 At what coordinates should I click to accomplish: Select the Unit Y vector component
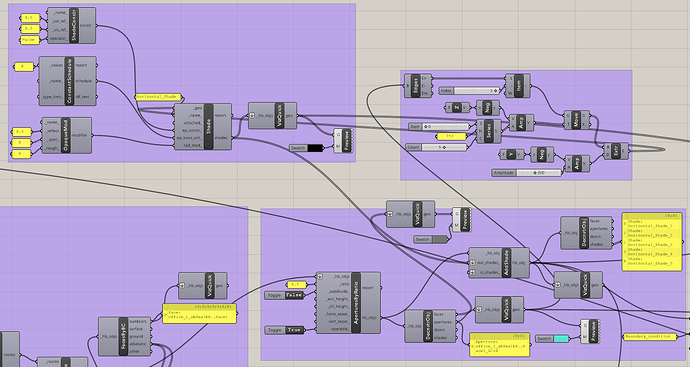[x=512, y=154]
